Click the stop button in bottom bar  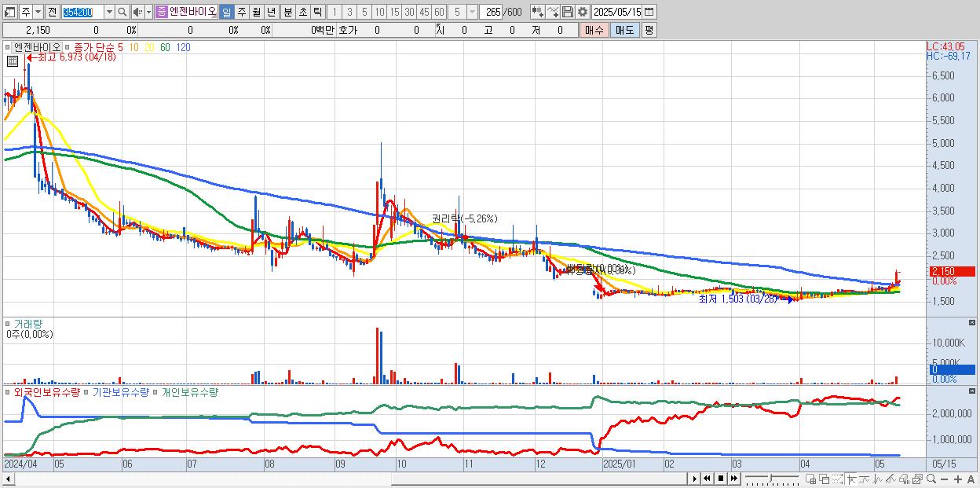pos(721,479)
